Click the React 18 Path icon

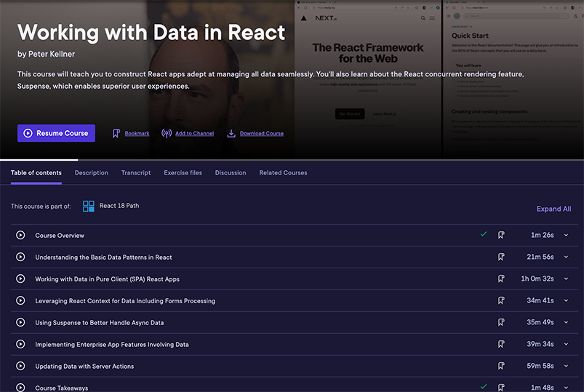point(89,206)
